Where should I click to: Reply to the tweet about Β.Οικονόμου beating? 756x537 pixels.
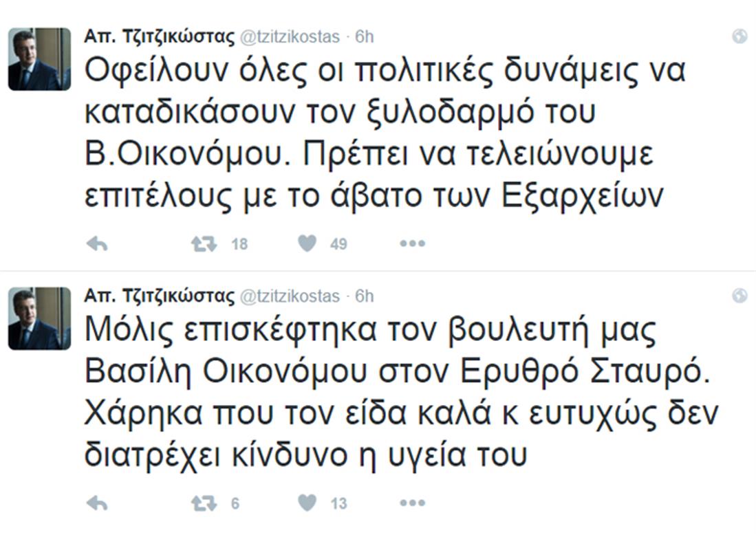pos(95,243)
